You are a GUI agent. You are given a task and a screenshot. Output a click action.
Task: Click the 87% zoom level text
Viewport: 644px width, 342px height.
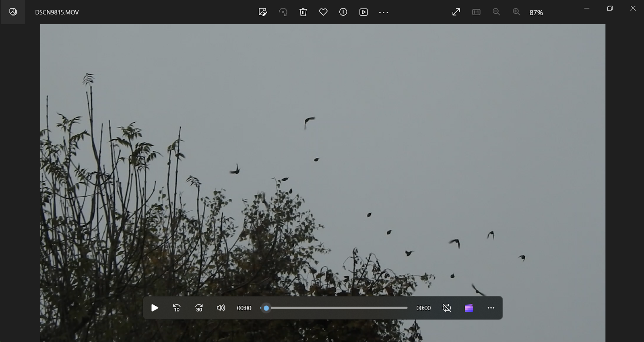536,12
